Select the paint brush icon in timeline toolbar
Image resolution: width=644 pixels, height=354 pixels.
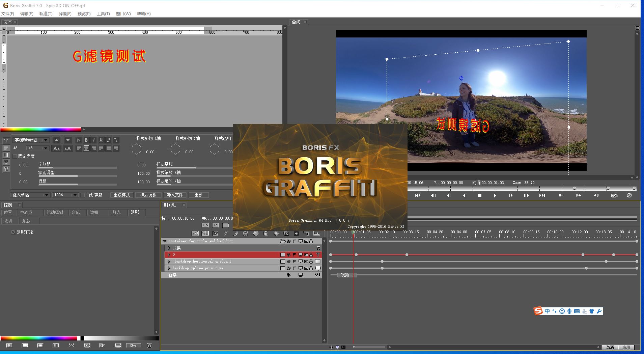pyautogui.click(x=236, y=233)
